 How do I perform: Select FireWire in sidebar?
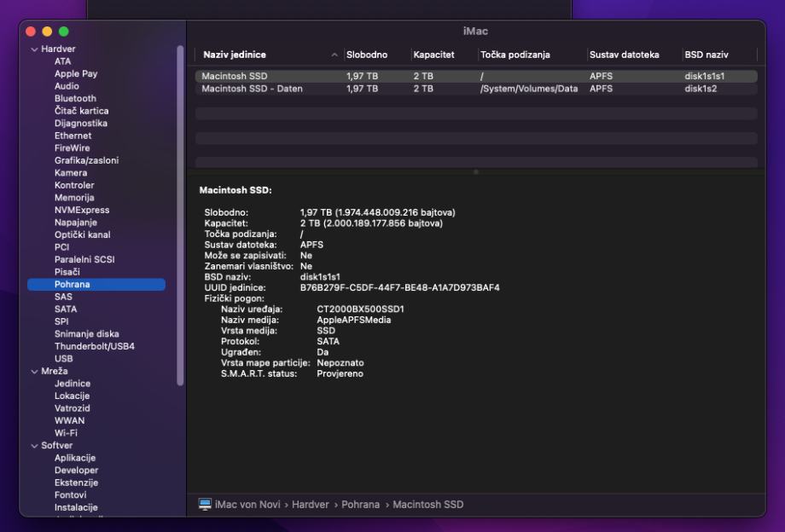72,148
